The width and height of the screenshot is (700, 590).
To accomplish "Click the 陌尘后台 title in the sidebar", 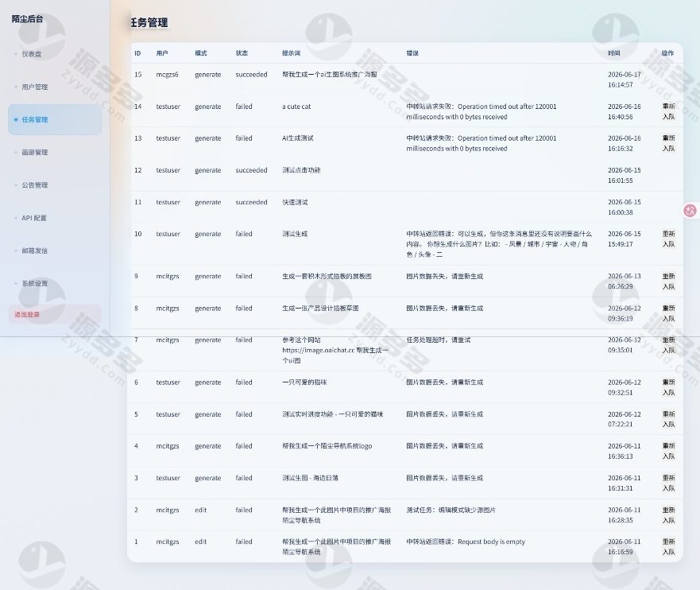I will point(27,19).
